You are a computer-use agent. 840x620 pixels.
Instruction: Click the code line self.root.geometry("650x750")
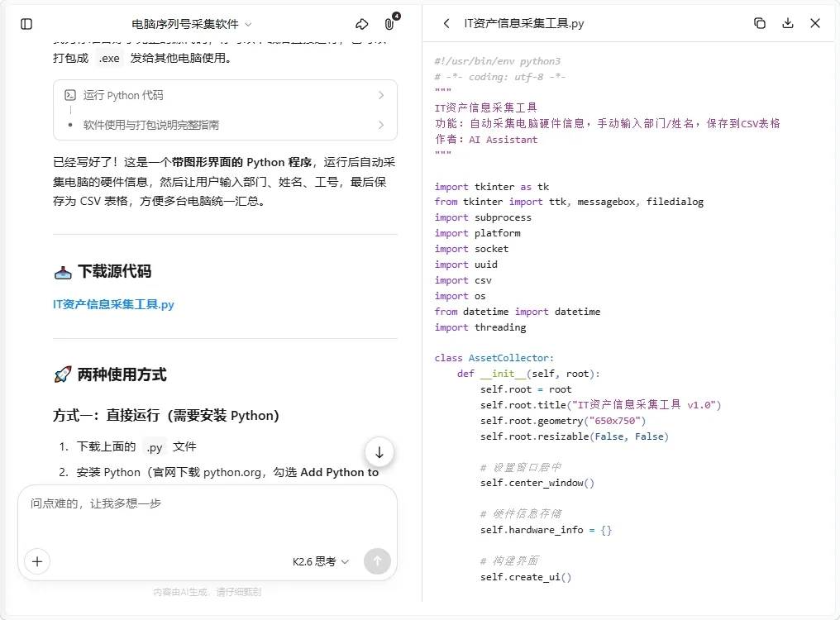(563, 421)
